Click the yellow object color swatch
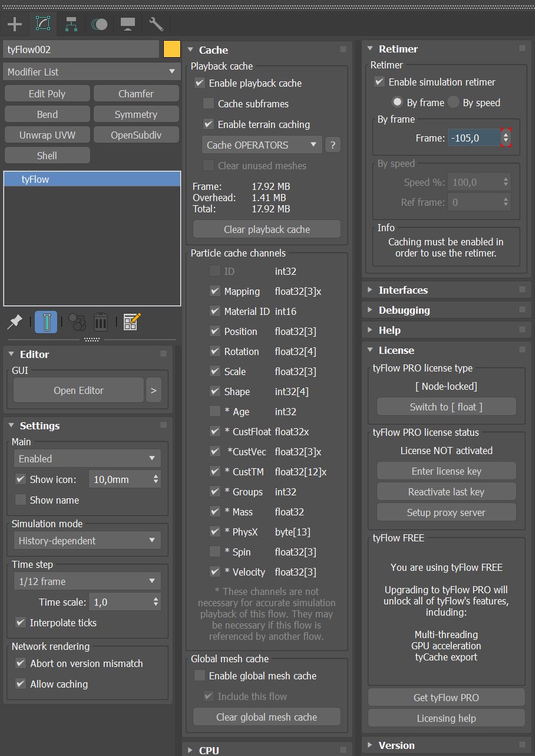The height and width of the screenshot is (756, 535). [x=172, y=49]
